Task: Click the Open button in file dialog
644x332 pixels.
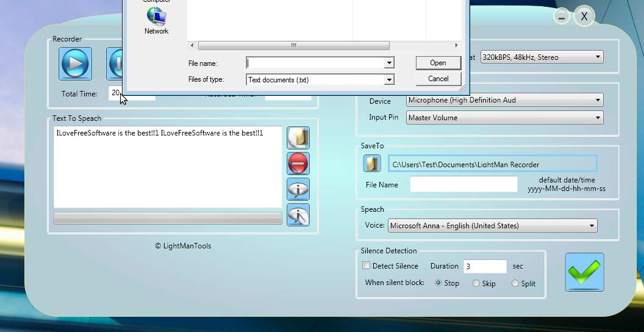Action: [x=438, y=63]
